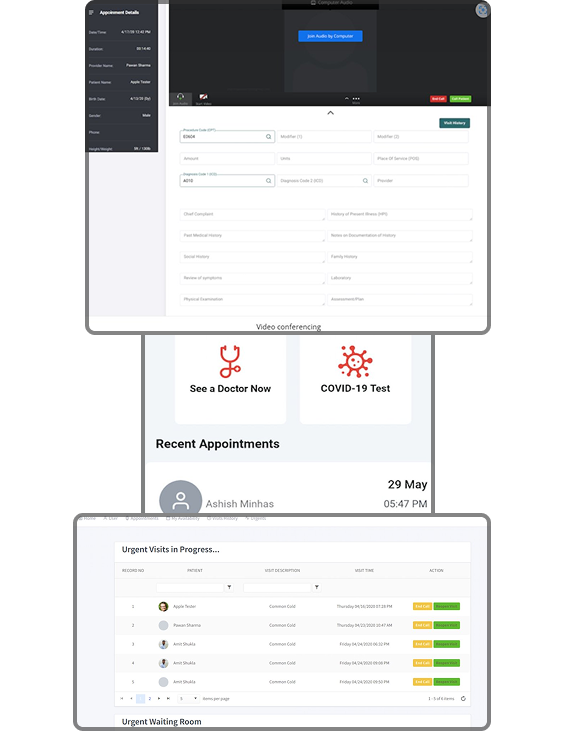Click the Amount field
This screenshot has width=576, height=735.
pos(227,158)
